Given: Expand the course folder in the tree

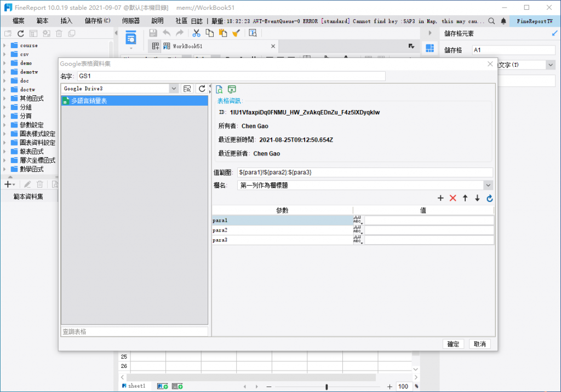Looking at the screenshot, I should 4,45.
